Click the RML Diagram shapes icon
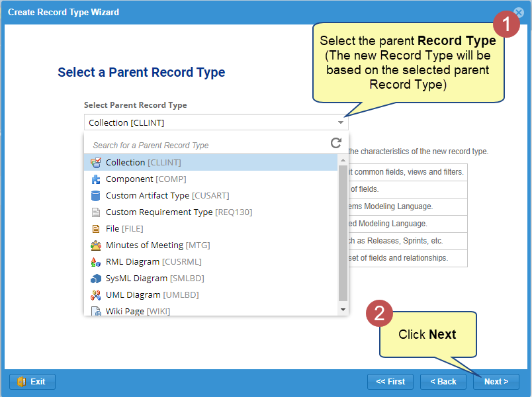The width and height of the screenshot is (532, 397). coord(95,261)
